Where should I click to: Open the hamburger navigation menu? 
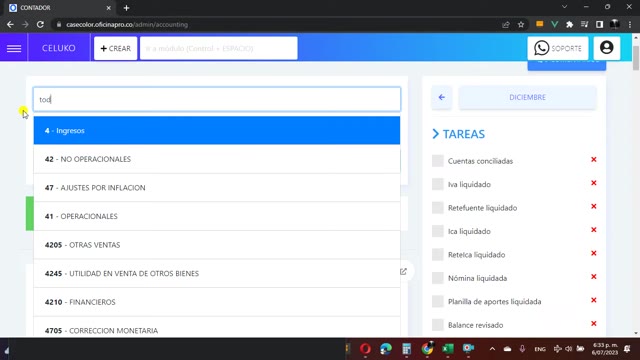point(14,48)
